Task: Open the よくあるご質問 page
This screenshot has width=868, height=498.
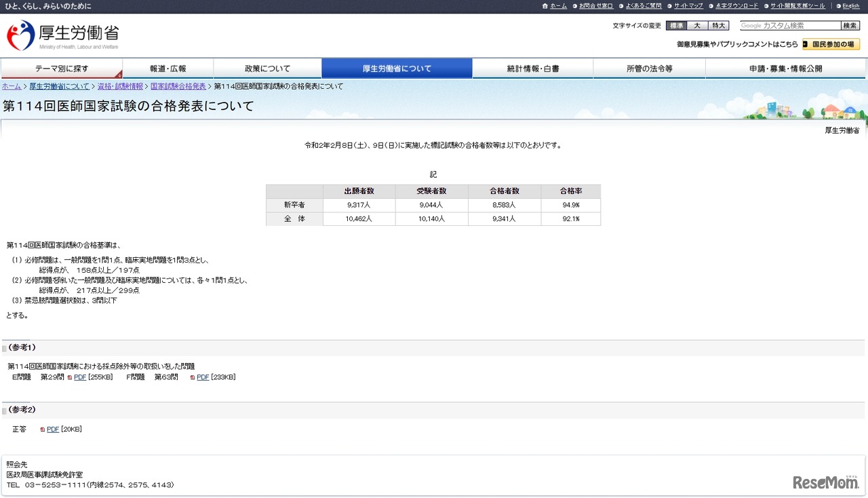Action: (644, 5)
